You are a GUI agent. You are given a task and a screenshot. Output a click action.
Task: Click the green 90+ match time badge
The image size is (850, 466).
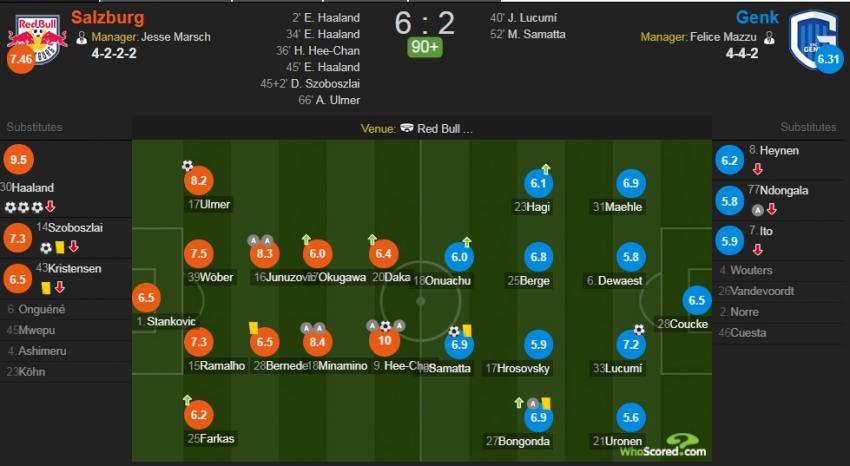[x=424, y=47]
